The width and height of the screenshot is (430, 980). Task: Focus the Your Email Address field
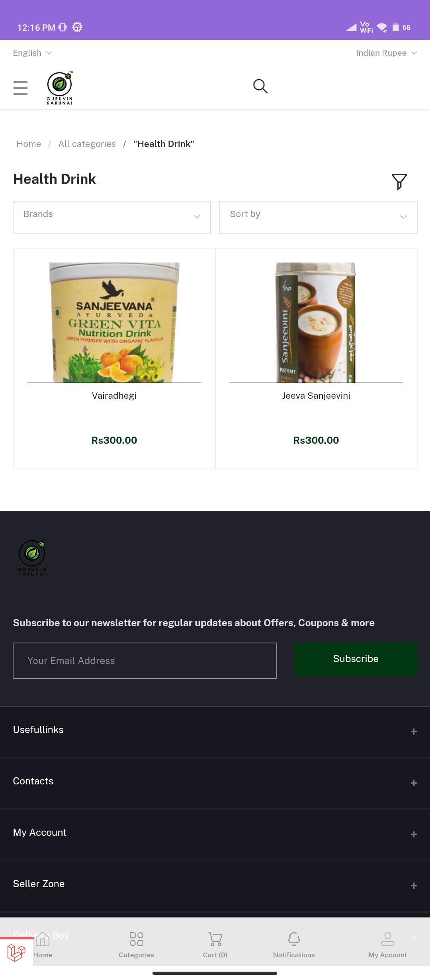click(x=145, y=661)
